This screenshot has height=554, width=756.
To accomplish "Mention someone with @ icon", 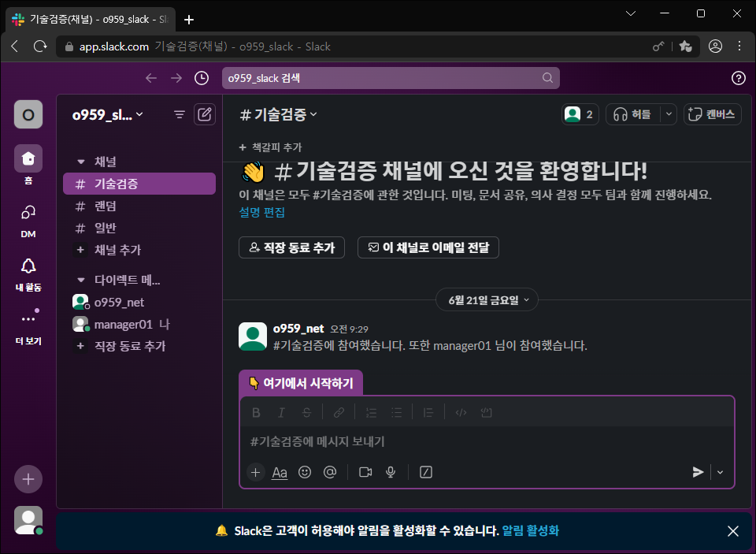I will (330, 472).
